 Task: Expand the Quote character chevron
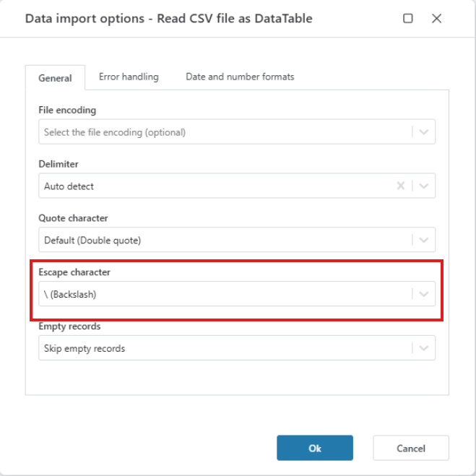click(424, 240)
